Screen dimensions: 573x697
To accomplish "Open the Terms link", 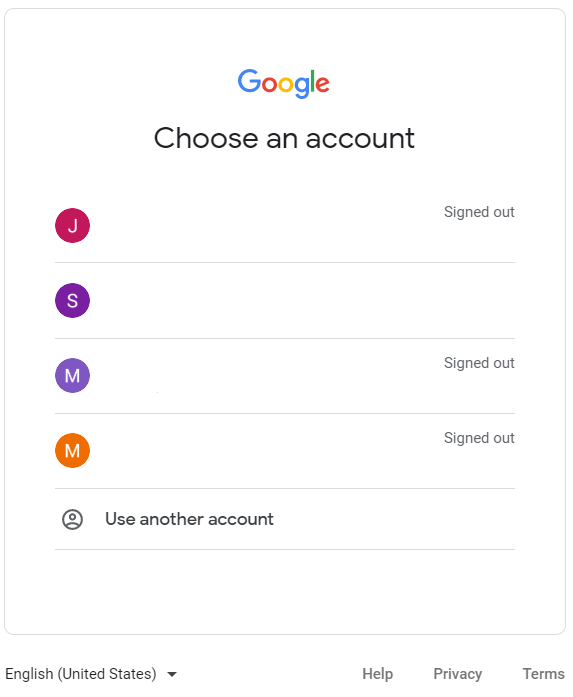I will (543, 674).
